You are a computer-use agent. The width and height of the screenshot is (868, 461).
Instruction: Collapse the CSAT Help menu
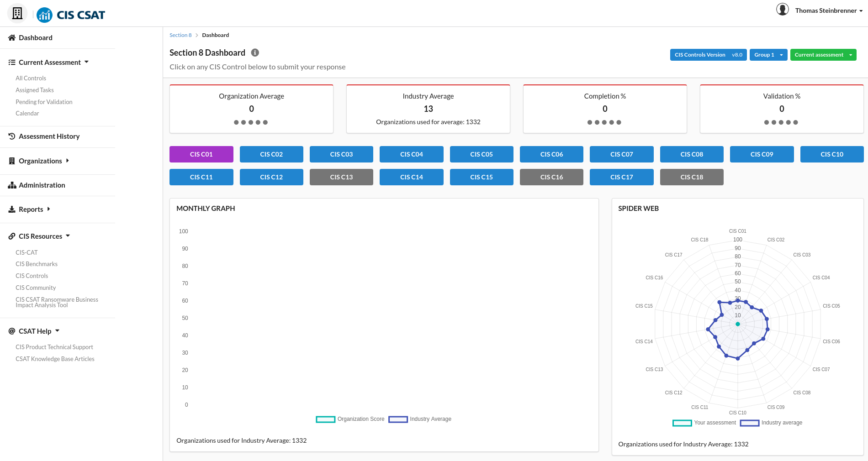(x=57, y=331)
